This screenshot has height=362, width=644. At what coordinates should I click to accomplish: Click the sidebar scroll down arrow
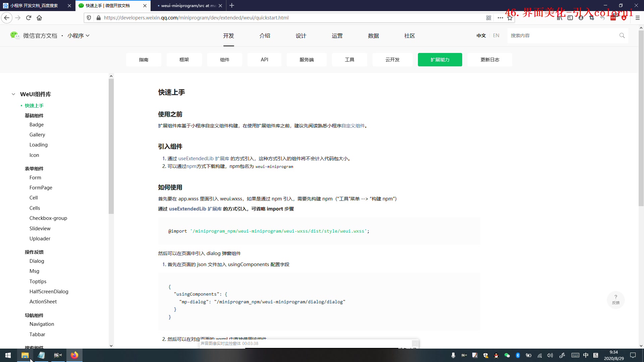(x=111, y=346)
